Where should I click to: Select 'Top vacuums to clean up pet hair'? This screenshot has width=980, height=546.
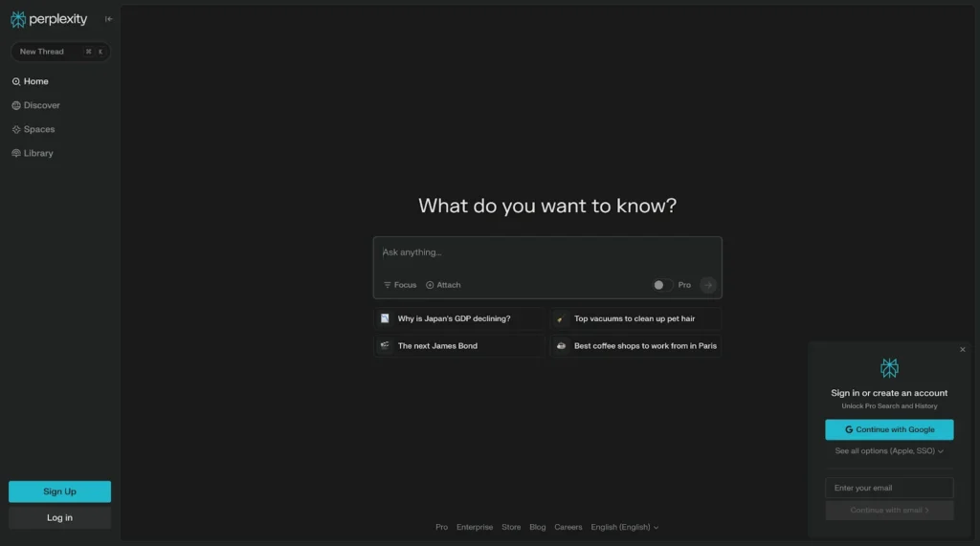[635, 318]
